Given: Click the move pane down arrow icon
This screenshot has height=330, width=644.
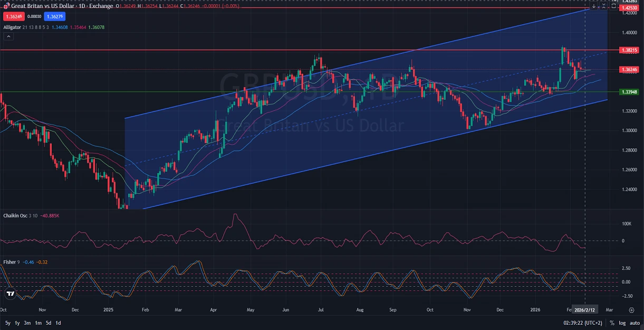Looking at the screenshot, I should (x=594, y=6).
